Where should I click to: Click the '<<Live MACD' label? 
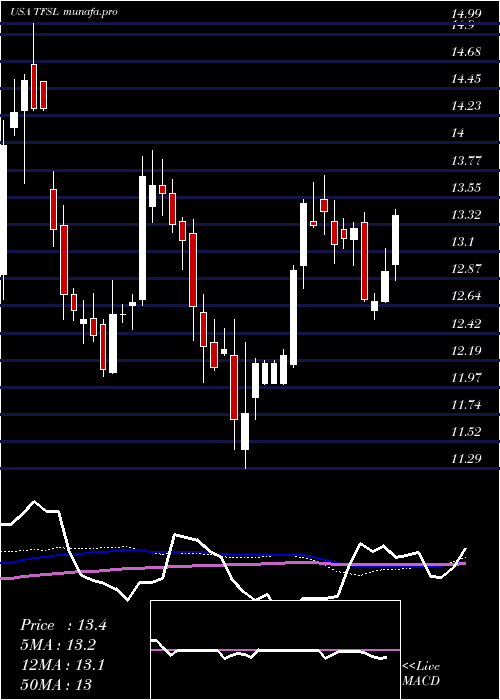click(x=421, y=673)
